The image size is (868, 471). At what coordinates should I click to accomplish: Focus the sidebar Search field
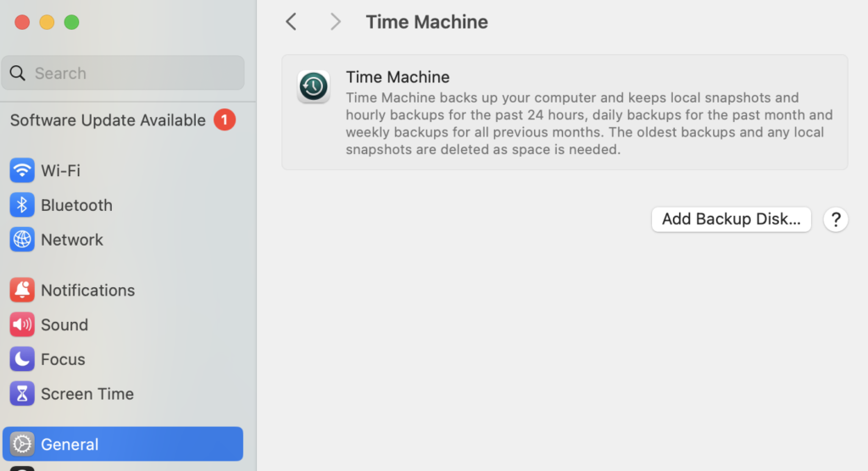tap(123, 73)
